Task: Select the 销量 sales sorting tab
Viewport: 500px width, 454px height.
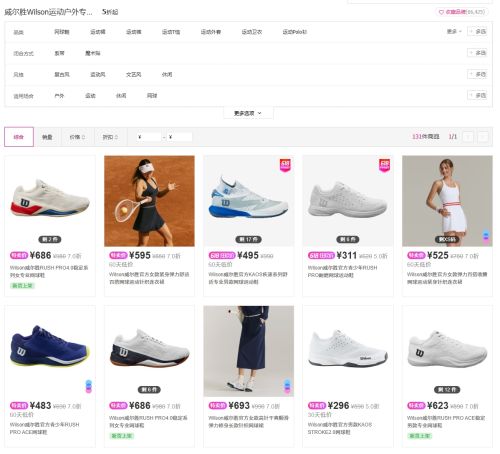Action: click(x=47, y=137)
